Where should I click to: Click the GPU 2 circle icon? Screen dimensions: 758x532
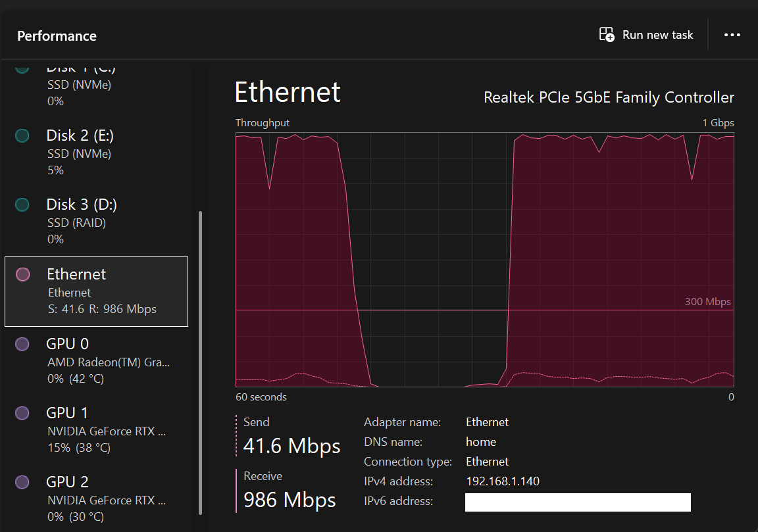tap(22, 482)
